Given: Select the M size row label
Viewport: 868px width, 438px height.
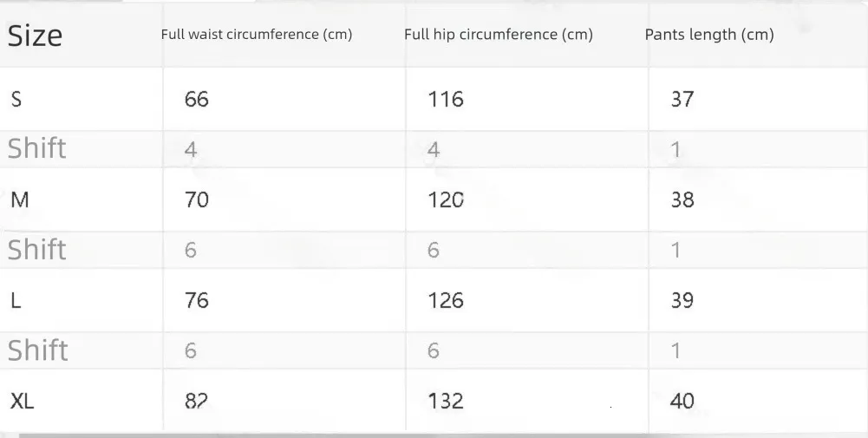Looking at the screenshot, I should coord(19,200).
